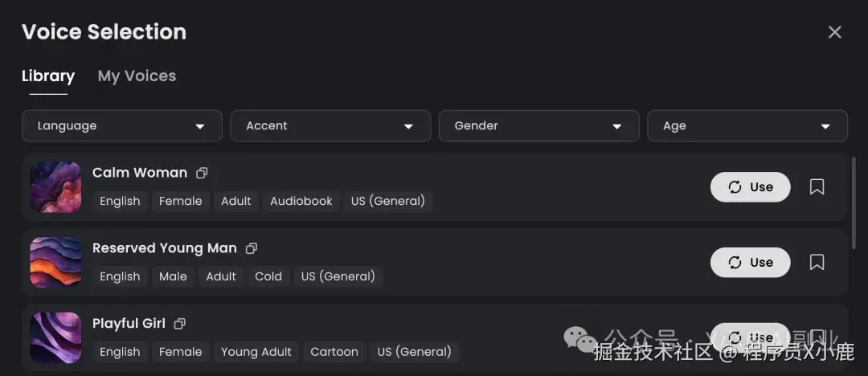This screenshot has width=868, height=376.
Task: Expand the Age filter dropdown
Action: tap(747, 126)
